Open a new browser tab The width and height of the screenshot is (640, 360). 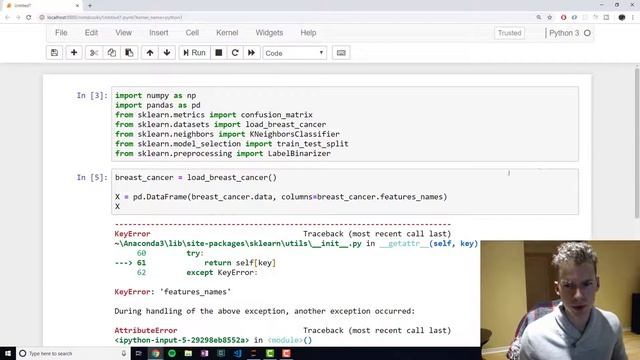90,6
